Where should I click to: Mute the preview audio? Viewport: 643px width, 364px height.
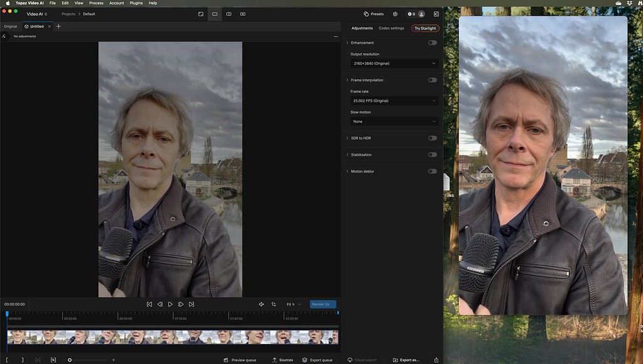(261, 304)
